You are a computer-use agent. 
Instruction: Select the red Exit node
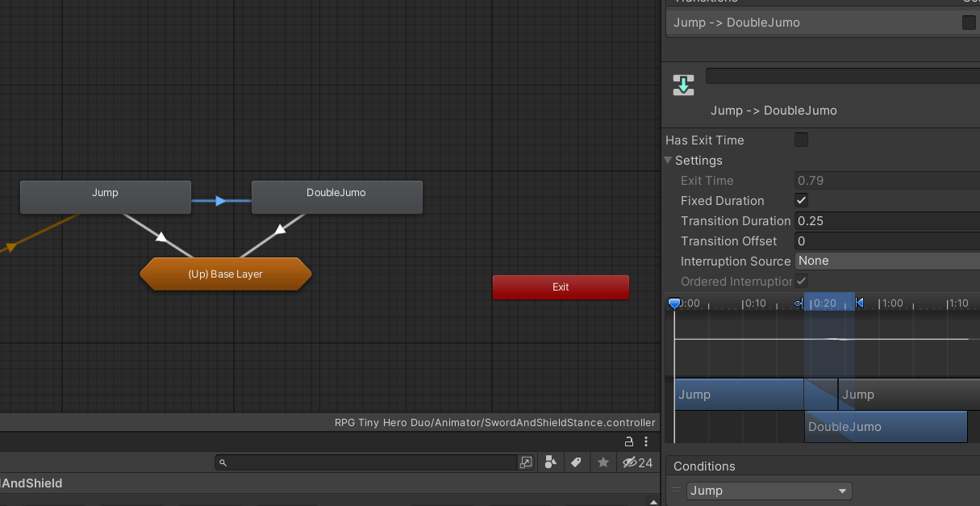[x=561, y=287]
